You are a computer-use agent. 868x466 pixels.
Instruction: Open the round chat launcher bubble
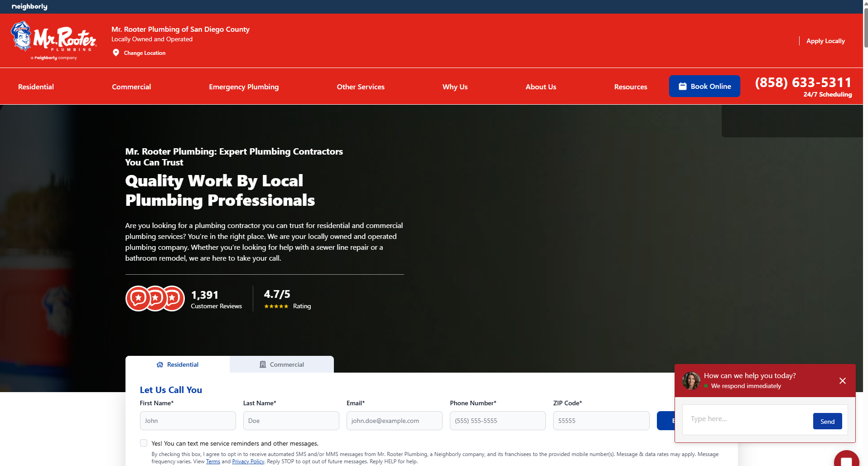[846, 460]
